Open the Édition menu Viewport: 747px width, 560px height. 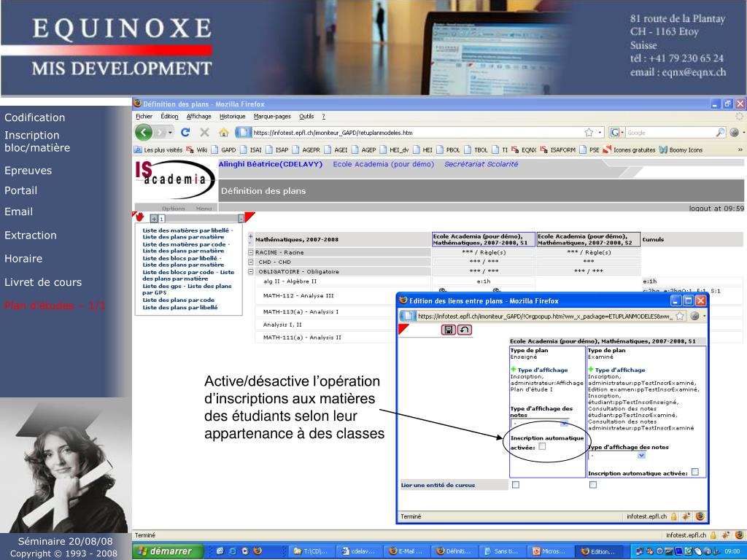tap(169, 116)
